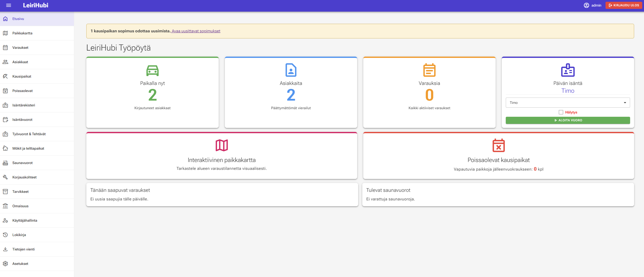Open the Avaa uusittavat sopimukset link

(196, 31)
